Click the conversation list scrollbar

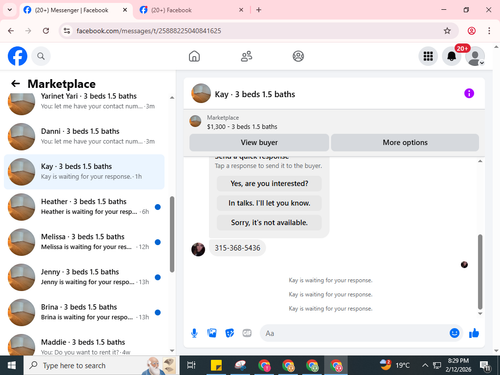[x=172, y=234]
